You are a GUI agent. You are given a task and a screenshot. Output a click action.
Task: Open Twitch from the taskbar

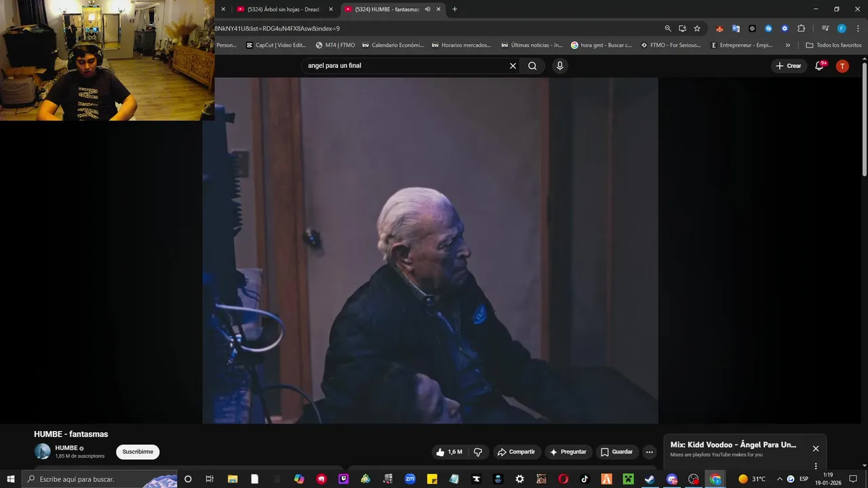(x=343, y=479)
